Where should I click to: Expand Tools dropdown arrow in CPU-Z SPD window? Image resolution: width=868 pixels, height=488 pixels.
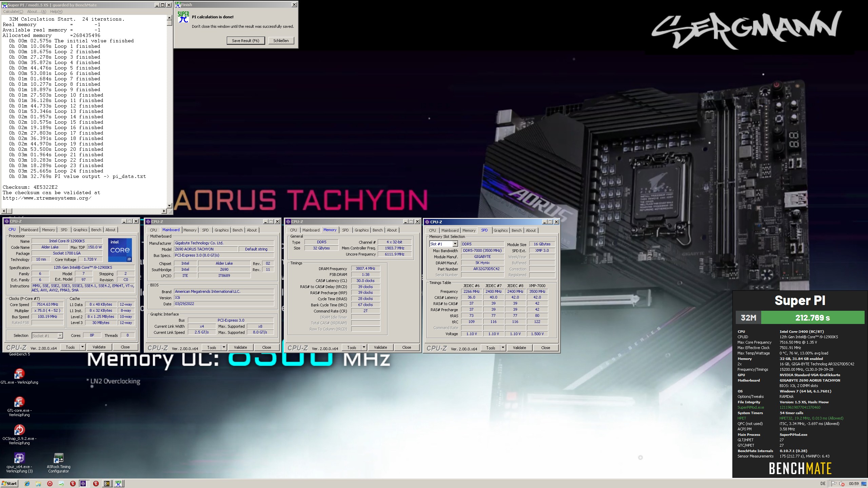coord(503,348)
